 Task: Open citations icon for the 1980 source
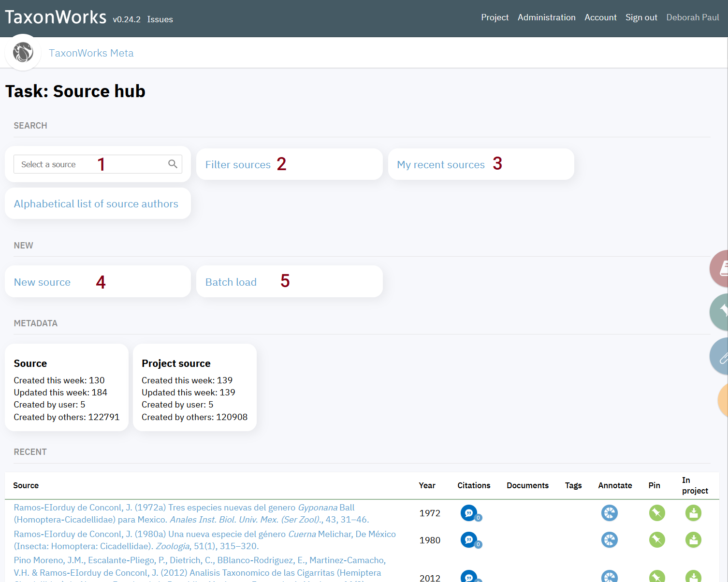pos(468,539)
